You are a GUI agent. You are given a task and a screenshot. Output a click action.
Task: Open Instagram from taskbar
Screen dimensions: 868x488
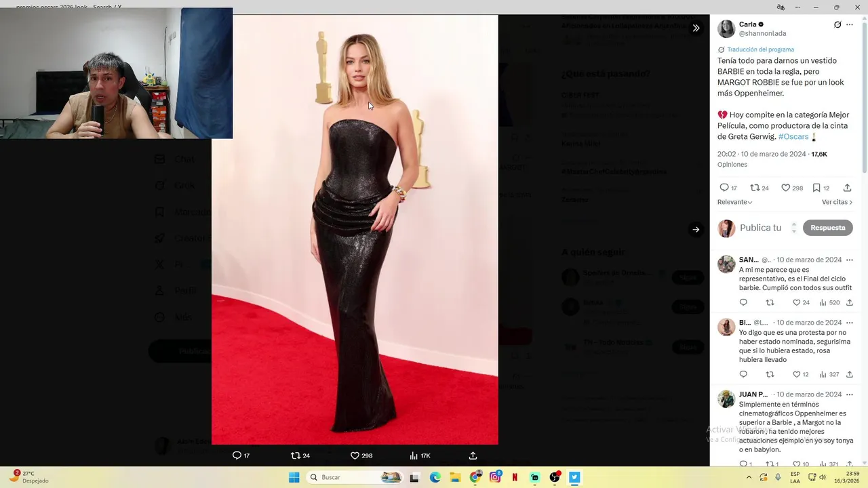[495, 477]
